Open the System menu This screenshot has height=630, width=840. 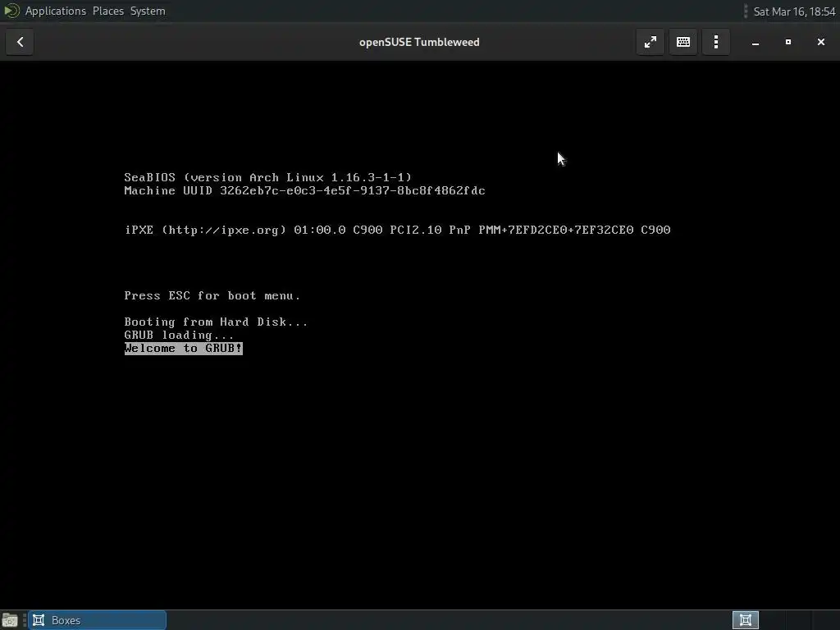coord(148,11)
